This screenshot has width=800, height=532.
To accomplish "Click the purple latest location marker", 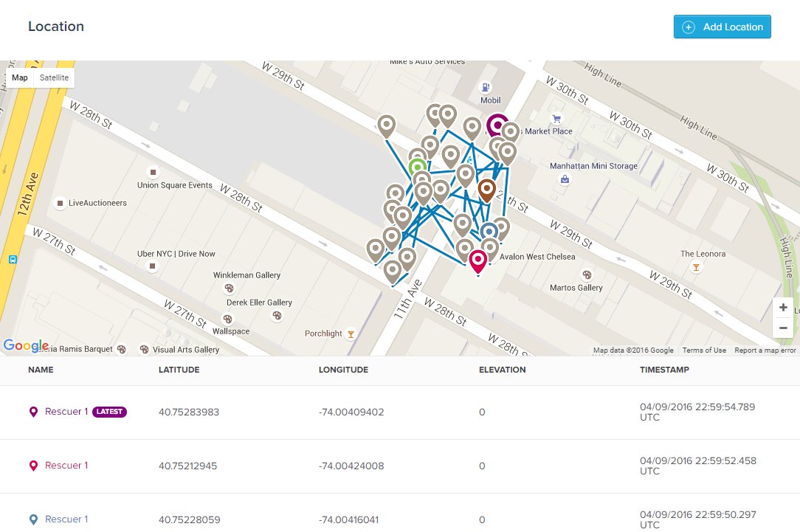I will coord(497,125).
